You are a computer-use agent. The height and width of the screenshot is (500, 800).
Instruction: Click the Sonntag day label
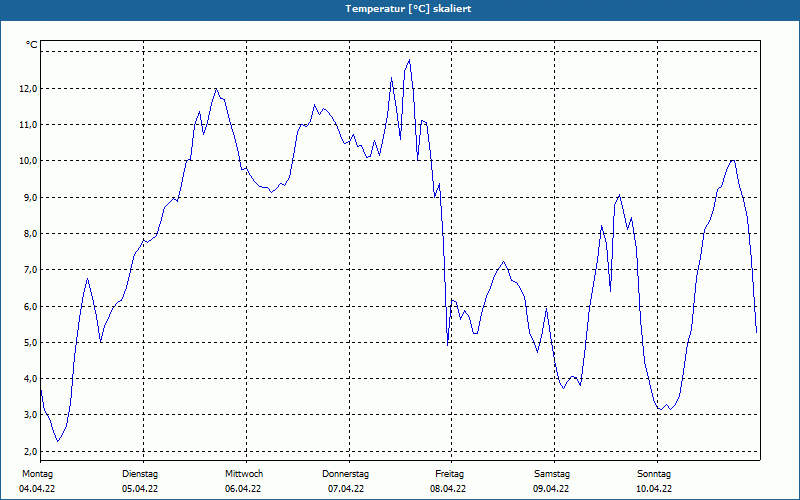(x=654, y=474)
